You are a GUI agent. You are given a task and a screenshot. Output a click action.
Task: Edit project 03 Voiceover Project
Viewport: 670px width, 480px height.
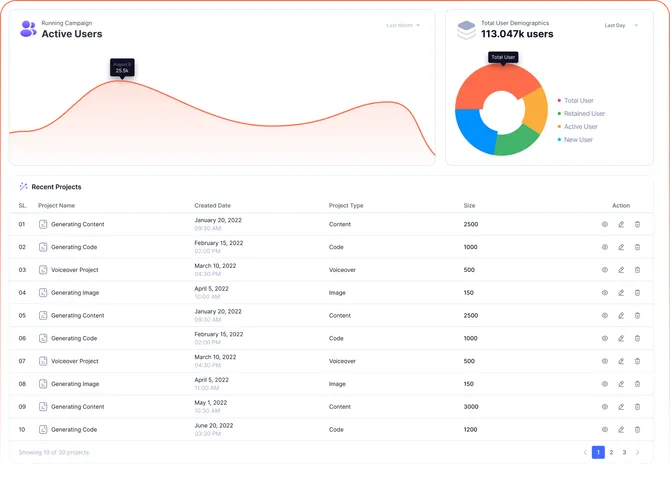tap(621, 270)
